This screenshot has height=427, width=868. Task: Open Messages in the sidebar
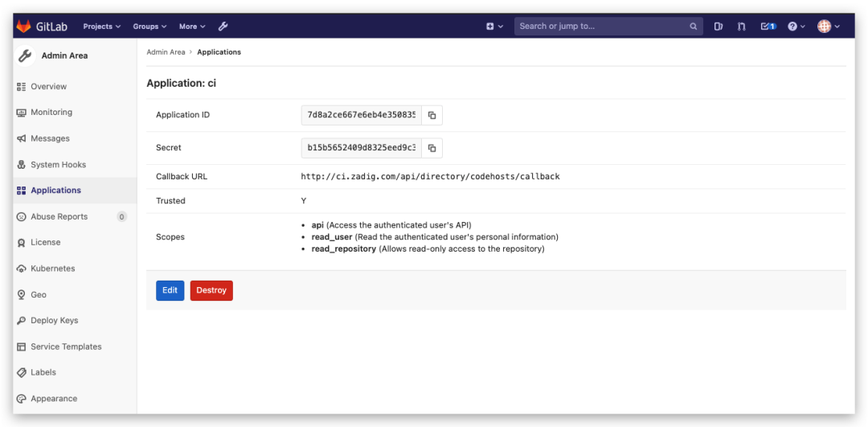click(x=75, y=138)
